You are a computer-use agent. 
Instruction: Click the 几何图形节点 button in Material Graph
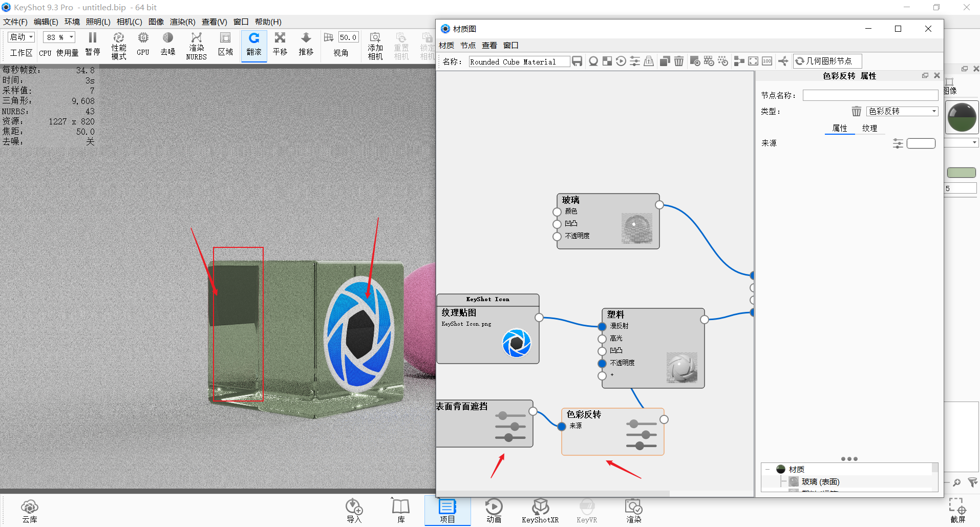coord(827,61)
